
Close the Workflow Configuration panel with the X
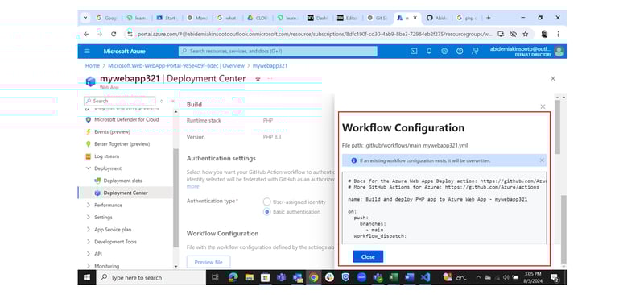click(x=543, y=106)
